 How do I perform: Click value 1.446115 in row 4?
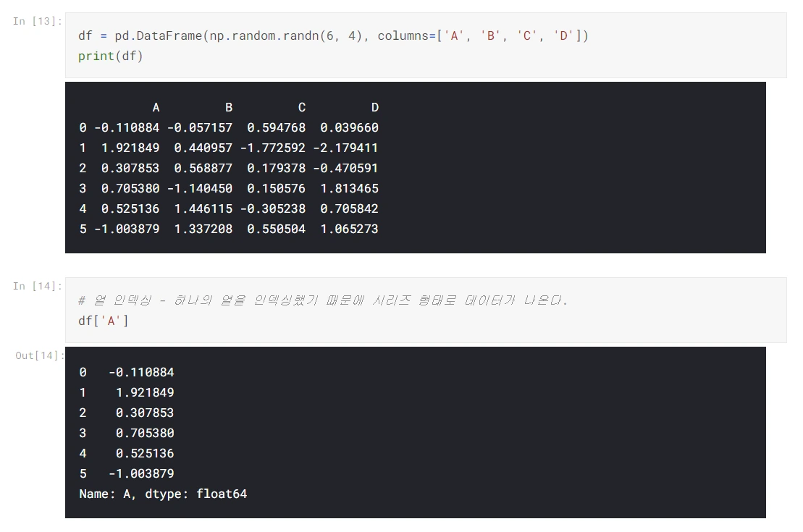pos(203,209)
